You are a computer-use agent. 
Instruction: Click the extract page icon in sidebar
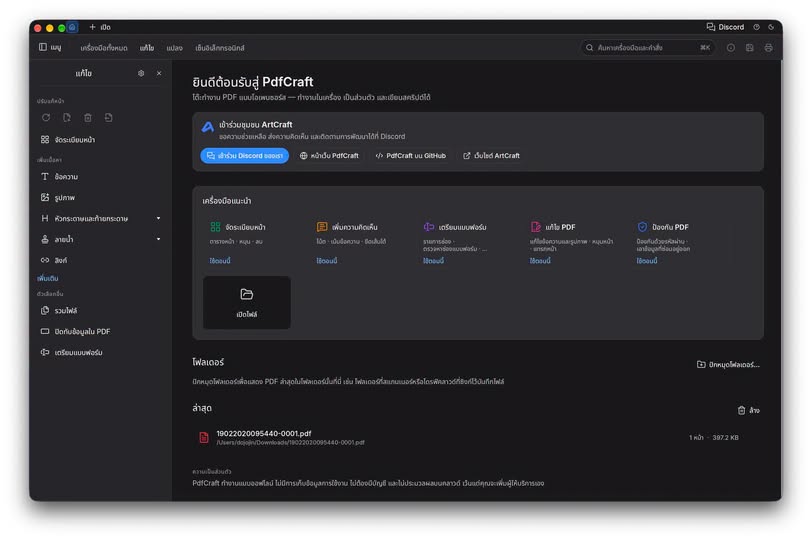[x=67, y=118]
